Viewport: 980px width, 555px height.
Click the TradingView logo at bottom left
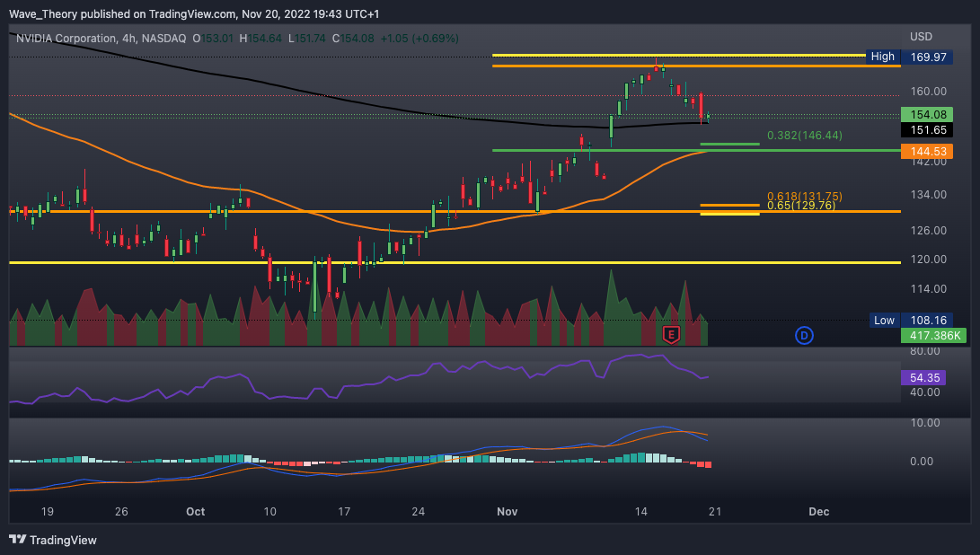(x=53, y=540)
